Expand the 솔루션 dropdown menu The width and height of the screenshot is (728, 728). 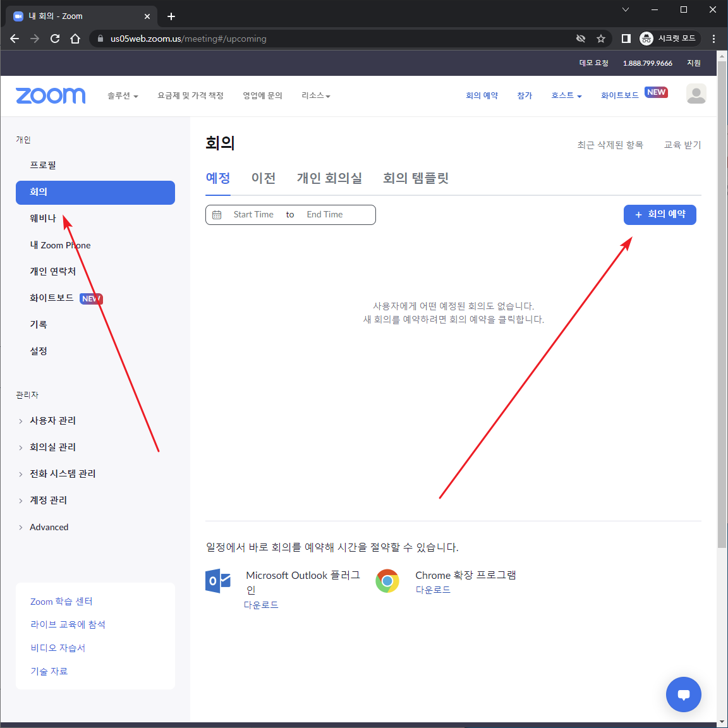pyautogui.click(x=123, y=95)
